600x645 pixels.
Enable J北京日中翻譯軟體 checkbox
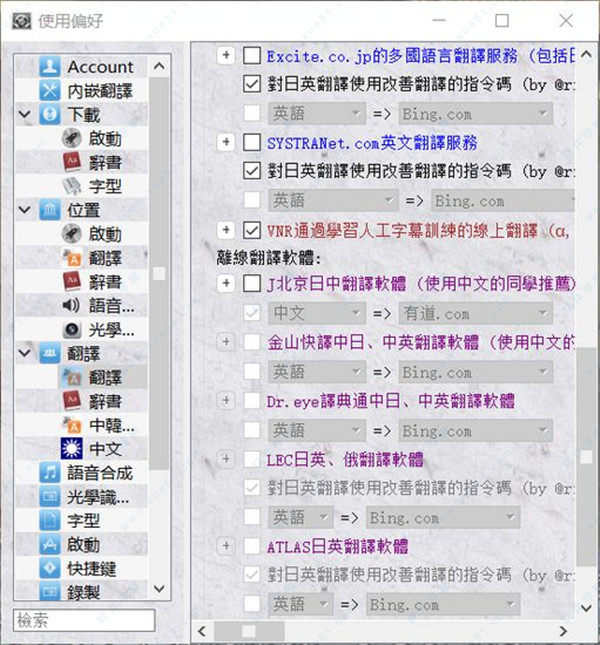(x=252, y=283)
